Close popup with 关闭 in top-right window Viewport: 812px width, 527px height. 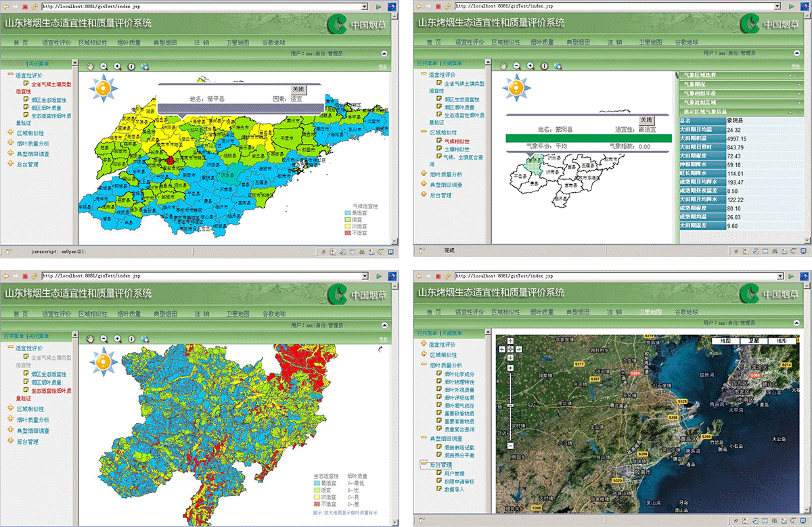[x=647, y=119]
